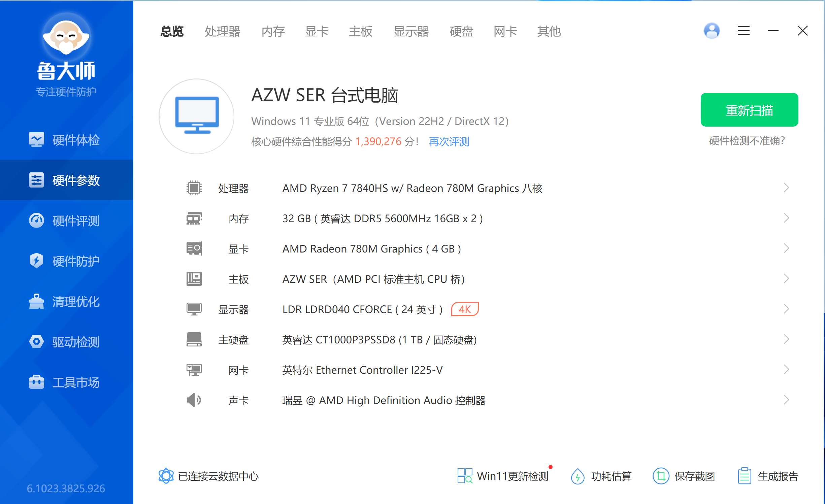Screen dimensions: 825x504
Task: Click the 32 GB DDR5 5600MHz text
Action: pos(383,218)
